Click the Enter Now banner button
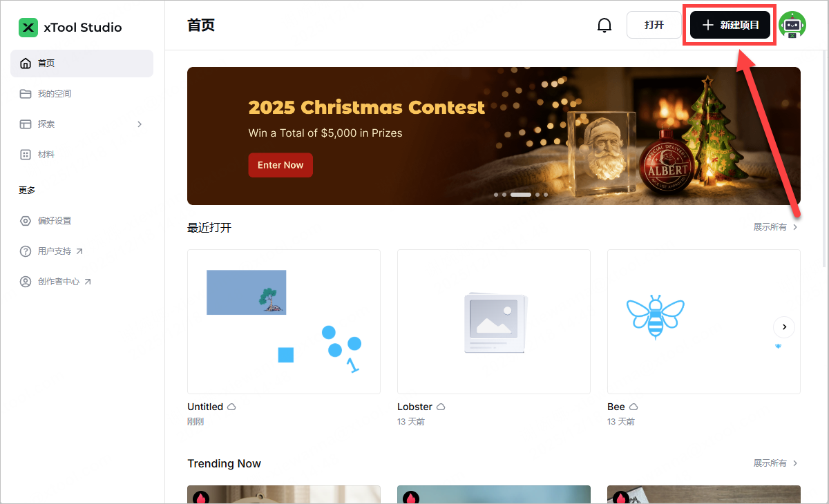Image resolution: width=829 pixels, height=504 pixels. [280, 165]
